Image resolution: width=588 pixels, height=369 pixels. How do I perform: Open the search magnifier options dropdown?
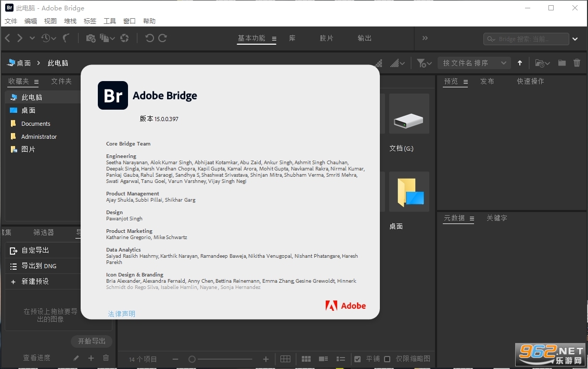[x=491, y=39]
